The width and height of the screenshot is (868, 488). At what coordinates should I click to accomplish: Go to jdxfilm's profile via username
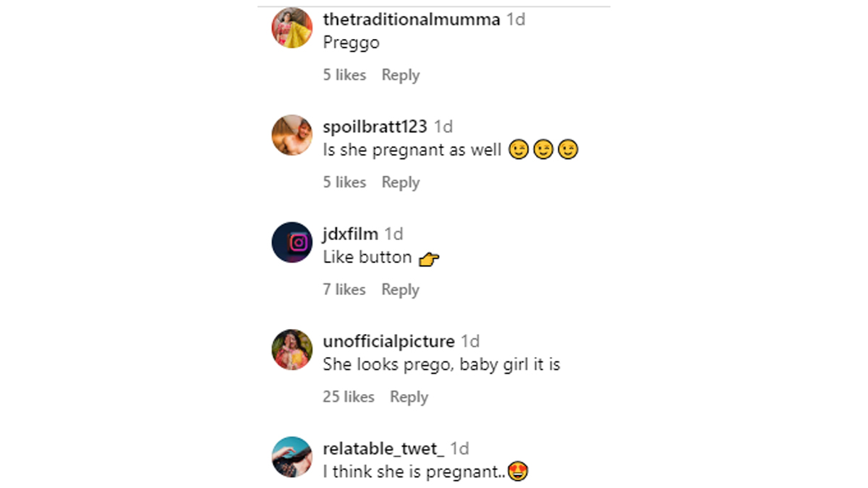(x=350, y=234)
